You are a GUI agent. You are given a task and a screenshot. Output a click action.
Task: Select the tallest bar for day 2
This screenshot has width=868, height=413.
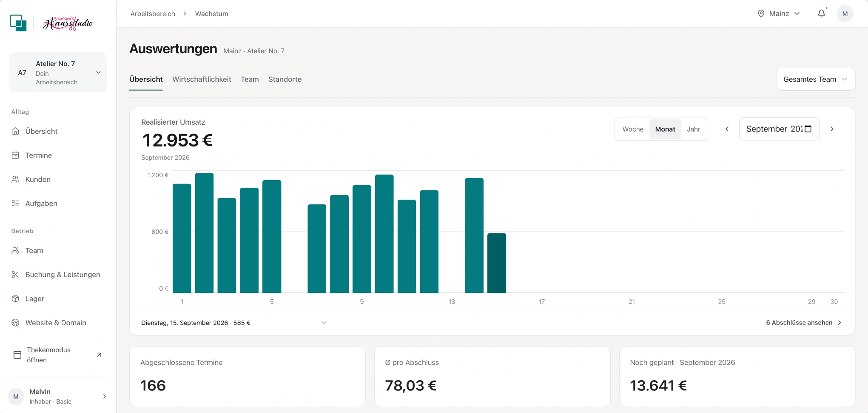[x=204, y=233]
